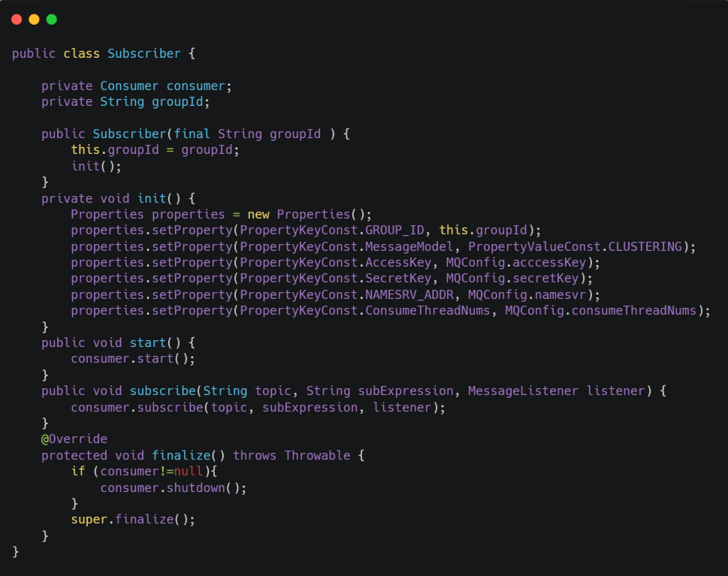Click 'super.finalize();' statement

pyautogui.click(x=133, y=520)
